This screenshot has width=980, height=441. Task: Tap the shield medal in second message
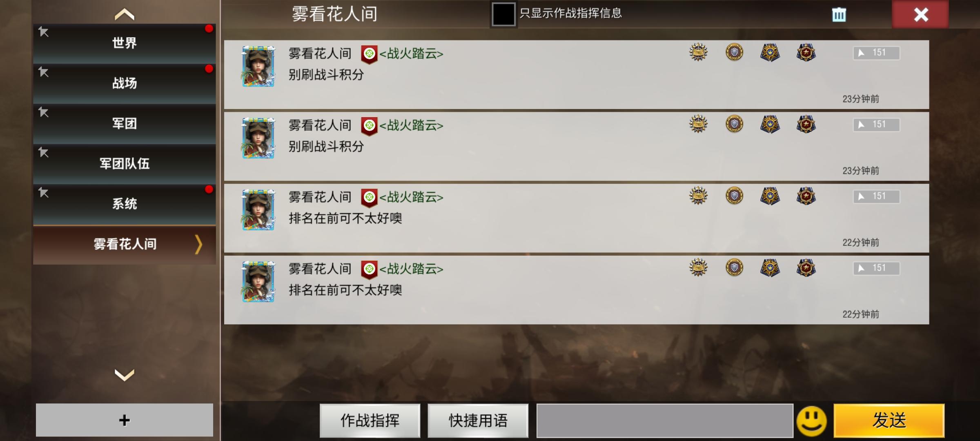pos(734,124)
